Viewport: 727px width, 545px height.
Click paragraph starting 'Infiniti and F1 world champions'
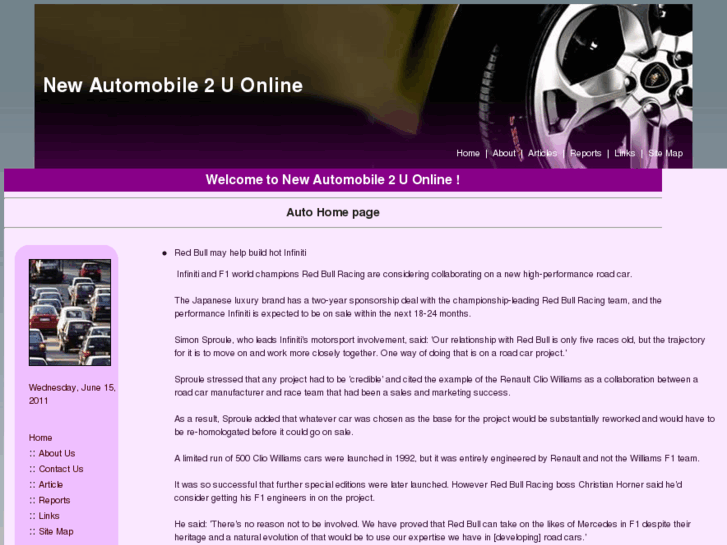(404, 274)
